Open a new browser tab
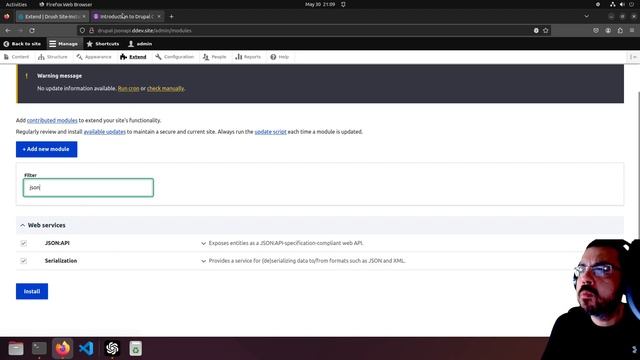This screenshot has width=640, height=360. (171, 16)
